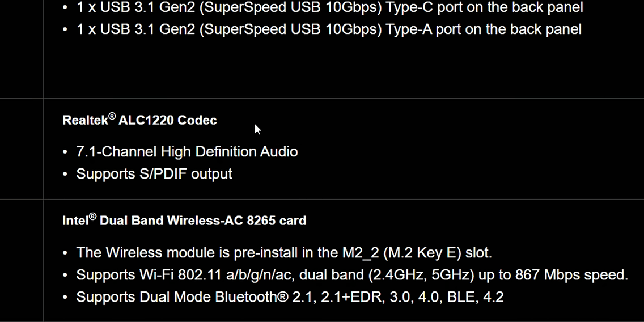644x322 pixels.
Task: Click the word 'Type-A' in the second line
Action: (x=408, y=29)
